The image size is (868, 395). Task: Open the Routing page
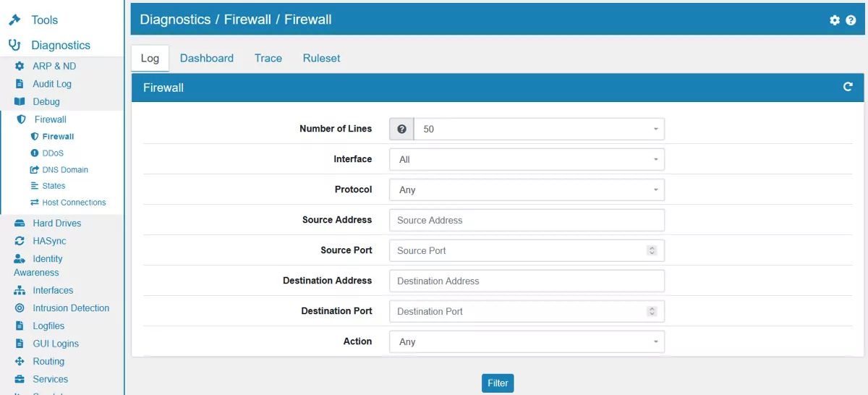tap(48, 362)
